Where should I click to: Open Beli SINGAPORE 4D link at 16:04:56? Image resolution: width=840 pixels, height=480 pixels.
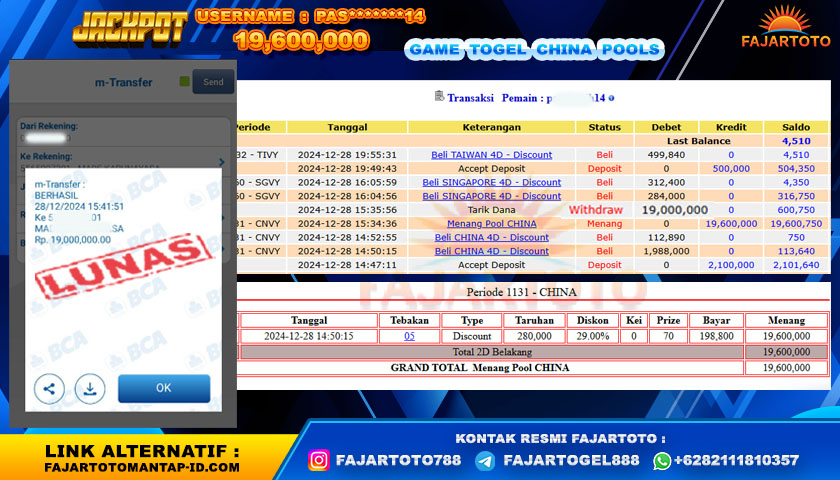[x=491, y=196]
